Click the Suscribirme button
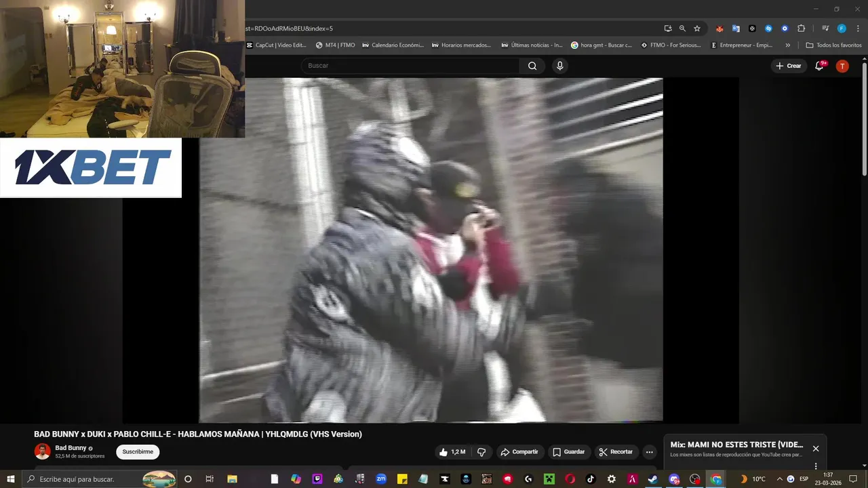The height and width of the screenshot is (488, 868). coord(138,452)
